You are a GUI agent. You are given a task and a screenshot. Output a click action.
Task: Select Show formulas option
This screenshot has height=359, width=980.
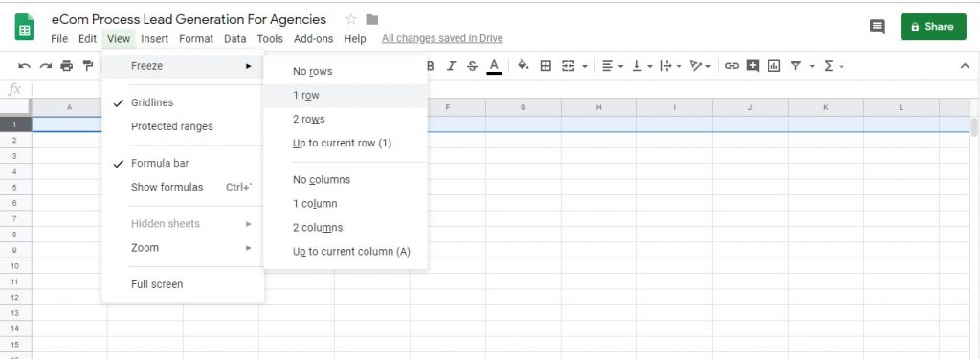[x=183, y=187]
